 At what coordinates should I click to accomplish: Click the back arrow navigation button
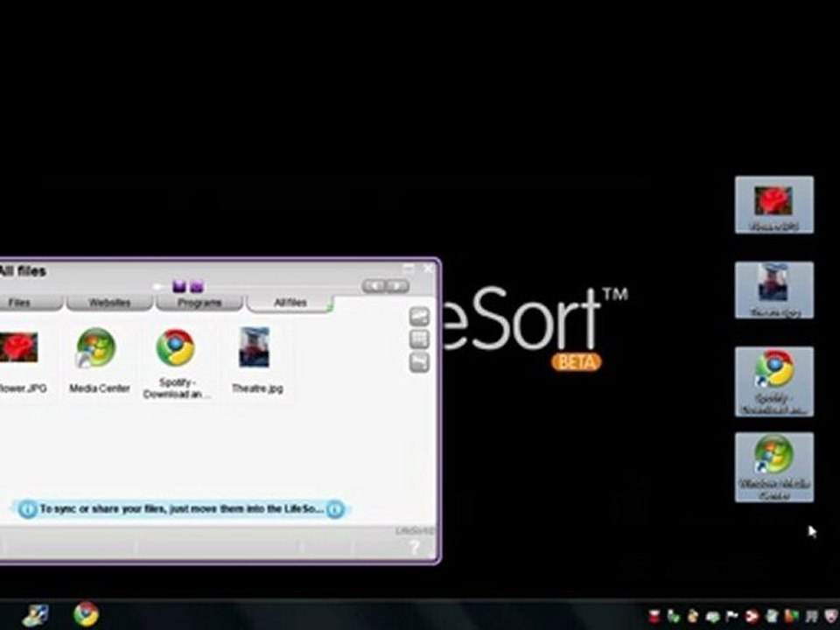click(374, 286)
